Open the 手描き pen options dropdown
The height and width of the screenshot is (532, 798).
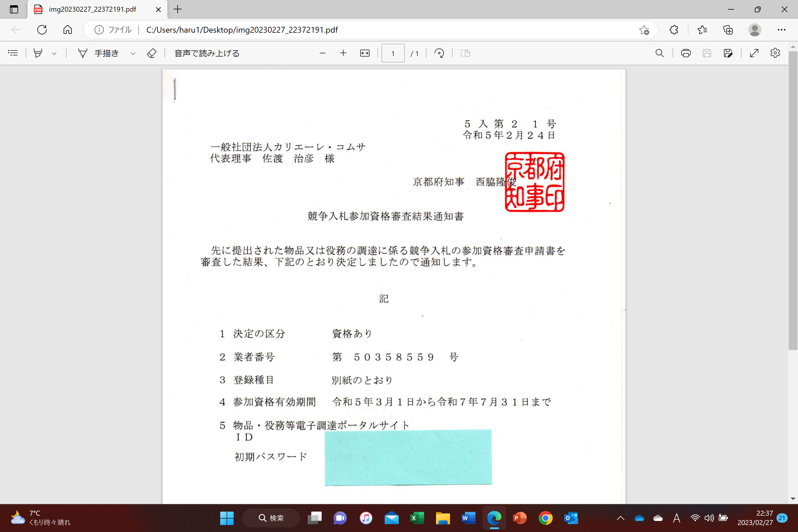[132, 53]
